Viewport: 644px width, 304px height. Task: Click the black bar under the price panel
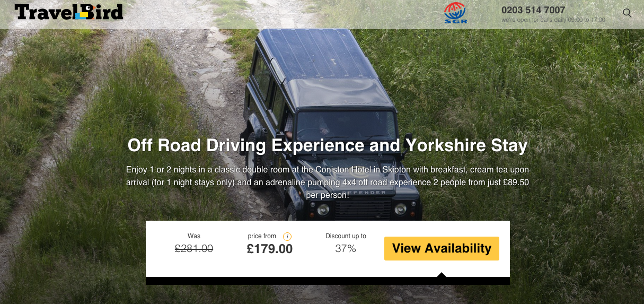point(328,281)
